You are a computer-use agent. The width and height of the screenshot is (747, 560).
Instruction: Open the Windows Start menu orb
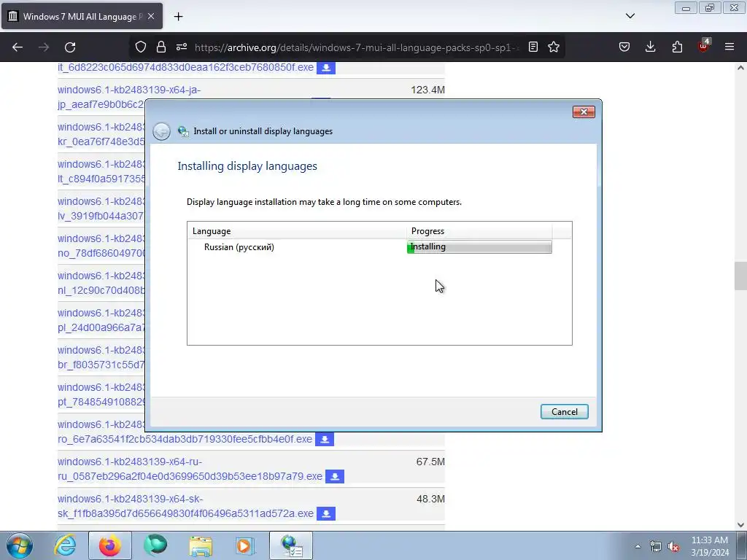20,545
